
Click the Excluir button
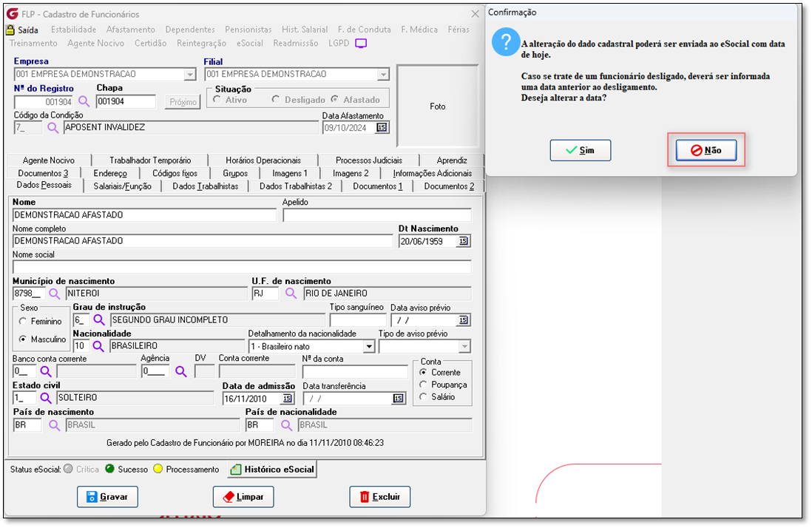pyautogui.click(x=380, y=497)
